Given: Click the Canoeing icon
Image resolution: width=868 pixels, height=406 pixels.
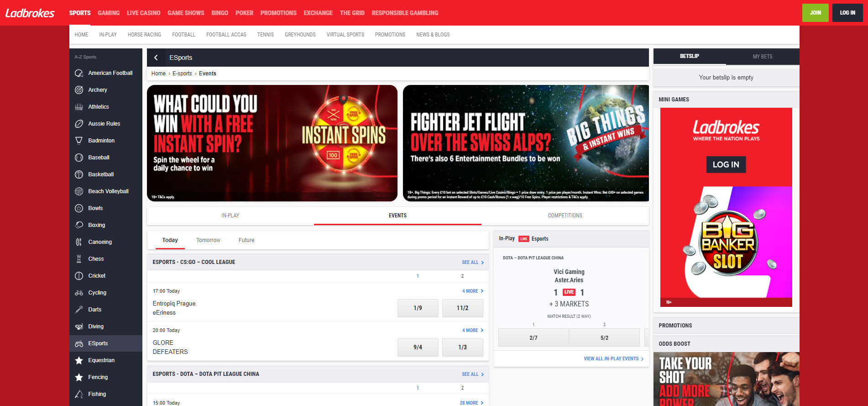Looking at the screenshot, I should point(79,242).
